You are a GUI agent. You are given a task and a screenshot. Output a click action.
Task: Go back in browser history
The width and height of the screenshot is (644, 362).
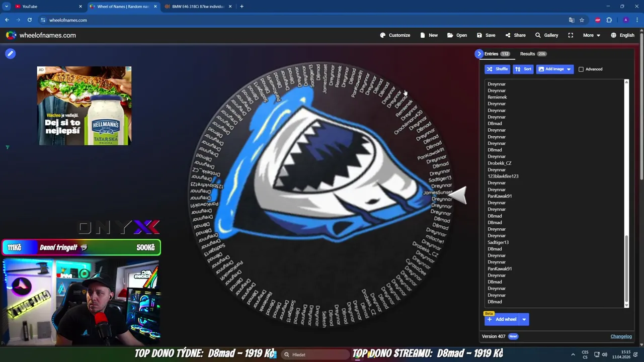(7, 20)
